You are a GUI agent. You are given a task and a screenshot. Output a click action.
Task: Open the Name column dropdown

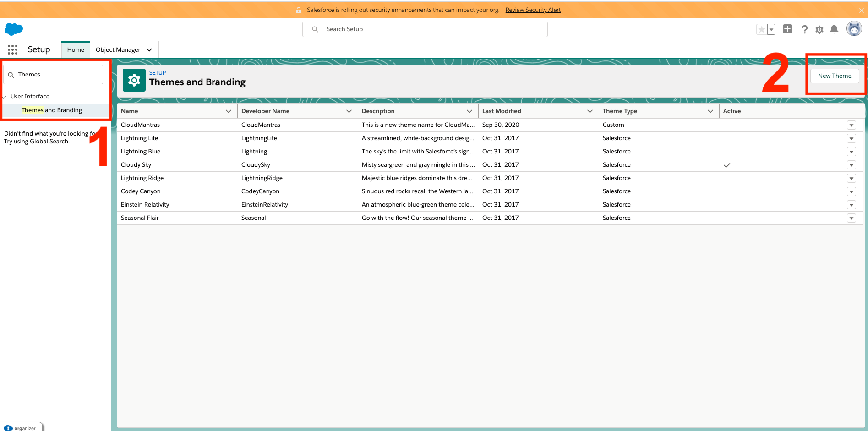(x=229, y=111)
